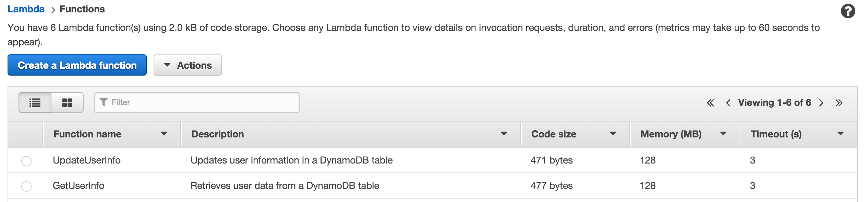Go to the next page of functions
This screenshot has width=868, height=202.
point(821,102)
